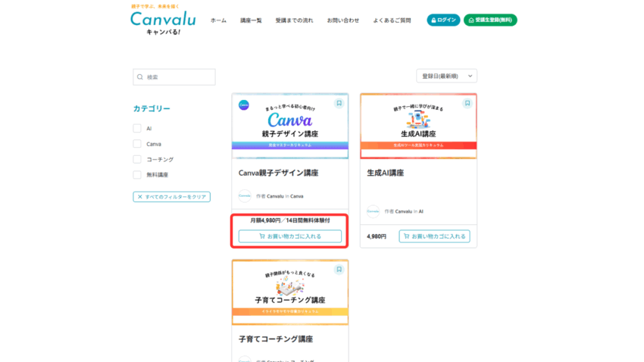Click the Canvalu author avatar on the 生成AI講座 card
Image resolution: width=644 pixels, height=362 pixels.
coord(373,211)
